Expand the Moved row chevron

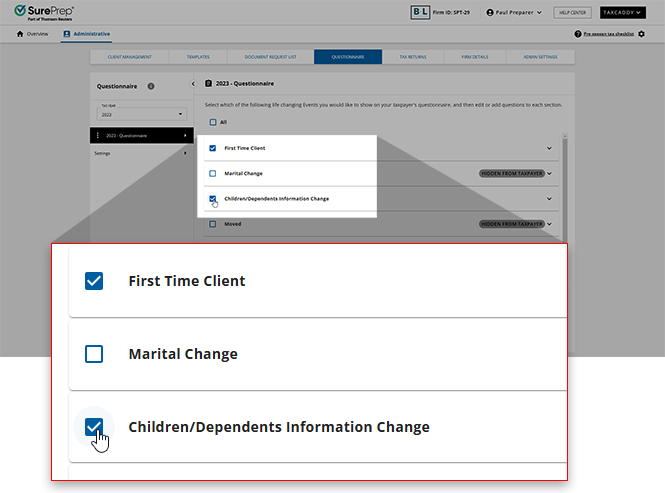point(549,224)
